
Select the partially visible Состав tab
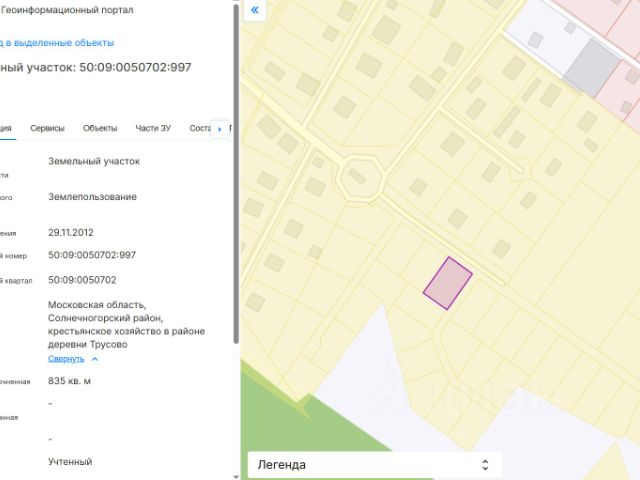pyautogui.click(x=199, y=128)
